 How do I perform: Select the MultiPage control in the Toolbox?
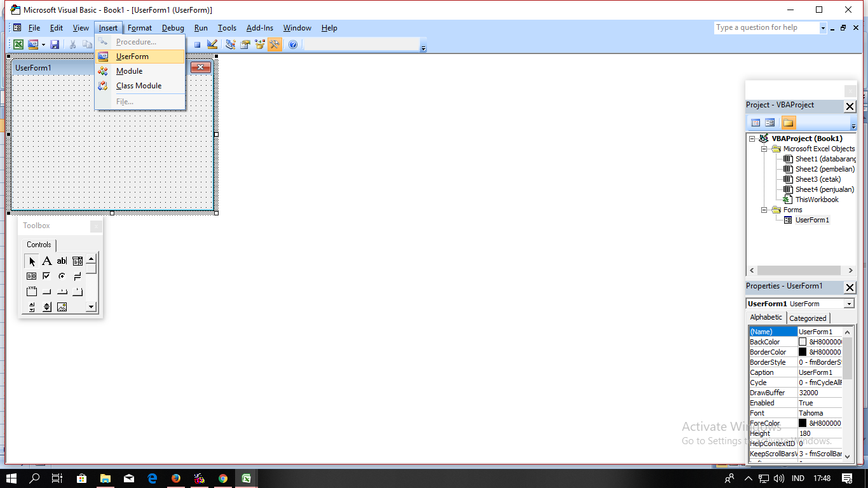coord(78,291)
